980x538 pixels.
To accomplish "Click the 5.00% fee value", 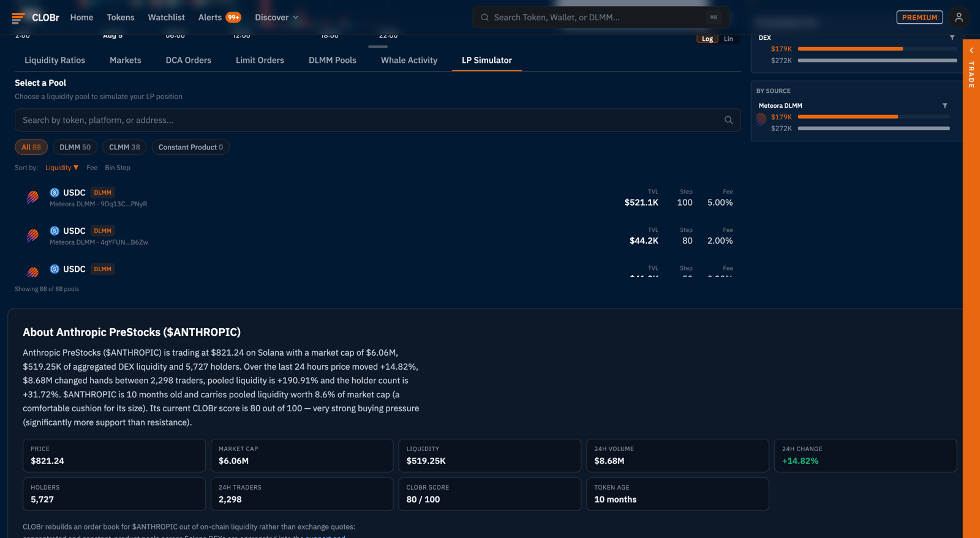I will pyautogui.click(x=720, y=203).
